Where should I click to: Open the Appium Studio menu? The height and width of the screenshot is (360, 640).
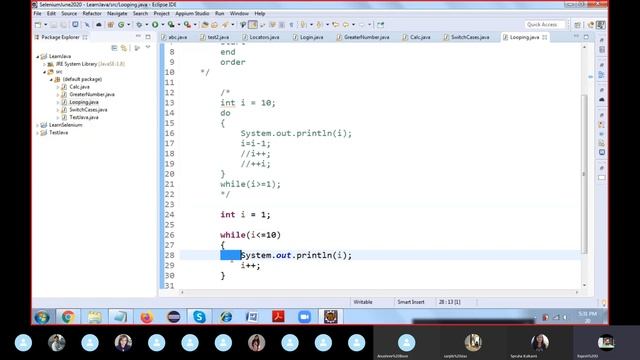(x=192, y=13)
